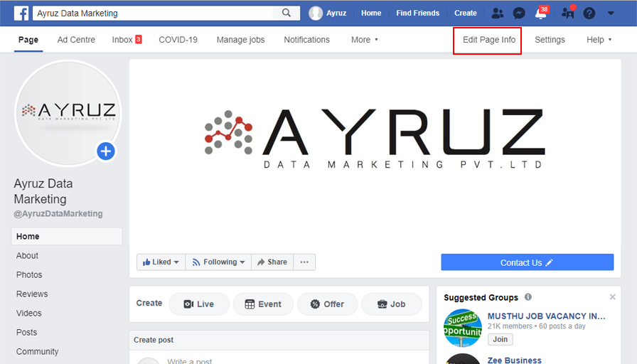The height and width of the screenshot is (364, 637).
Task: Open Photos in the left sidebar
Action: (x=29, y=274)
